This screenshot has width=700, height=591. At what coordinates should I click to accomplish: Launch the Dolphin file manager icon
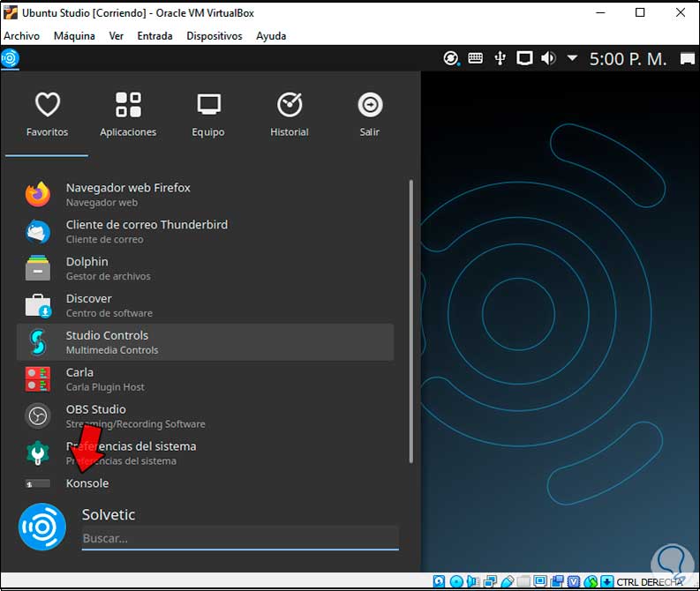click(x=37, y=268)
